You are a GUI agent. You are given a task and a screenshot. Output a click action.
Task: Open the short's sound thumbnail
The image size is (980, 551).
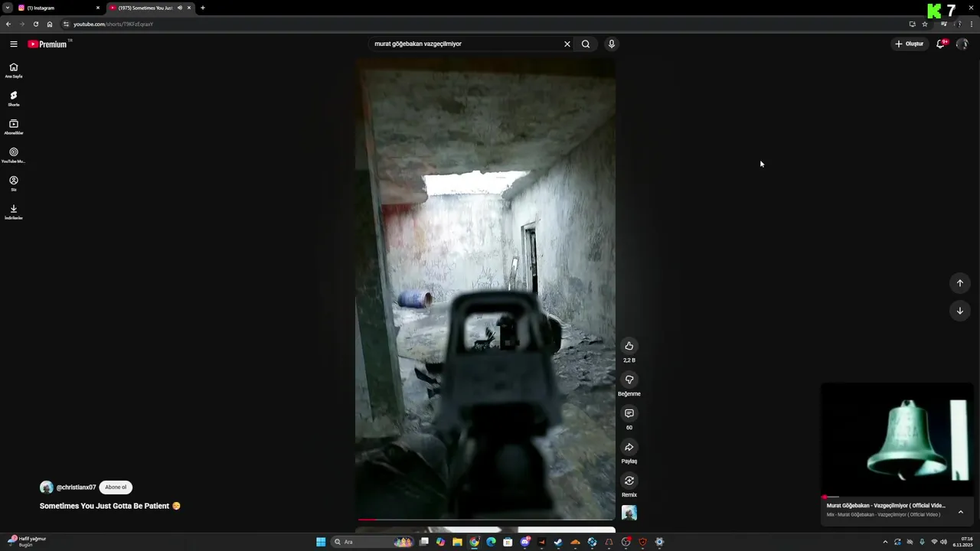629,513
